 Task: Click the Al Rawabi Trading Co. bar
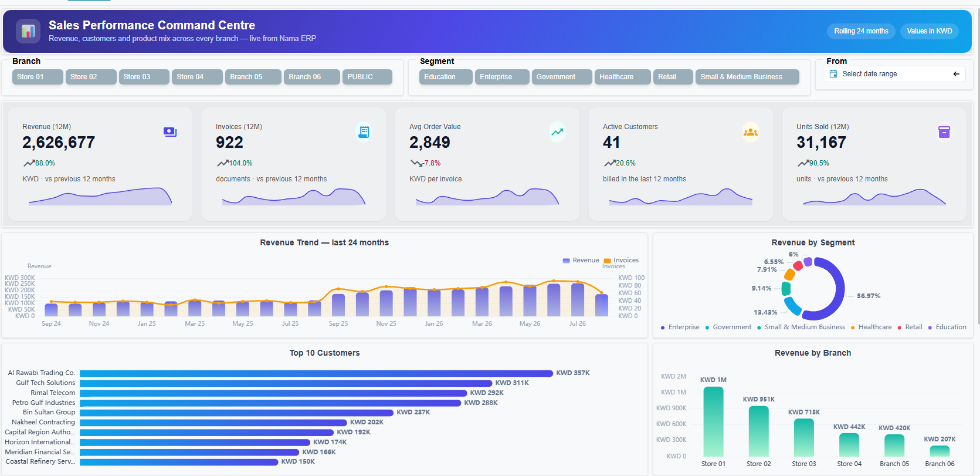(x=317, y=373)
